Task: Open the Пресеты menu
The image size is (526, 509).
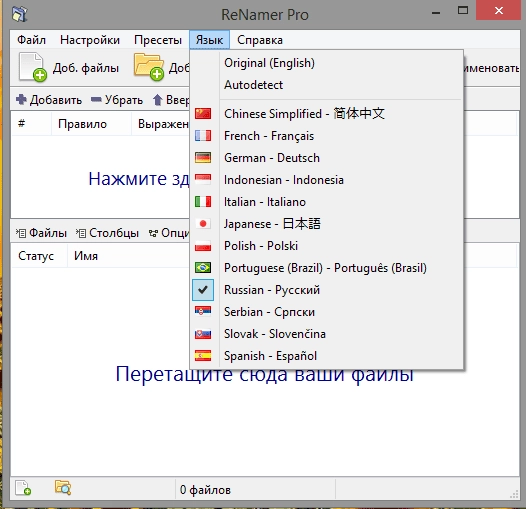Action: (158, 40)
